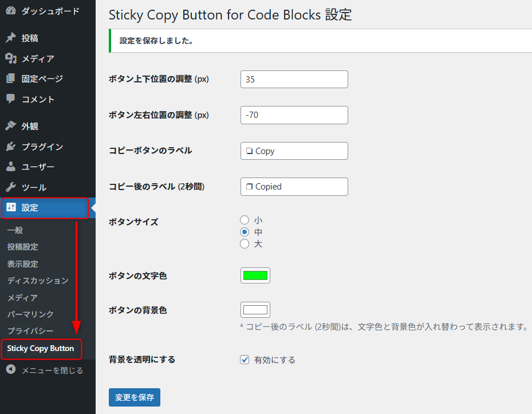Click the collapse arrow icon beside メニューを閉じる
This screenshot has height=414, width=532.
coord(11,369)
